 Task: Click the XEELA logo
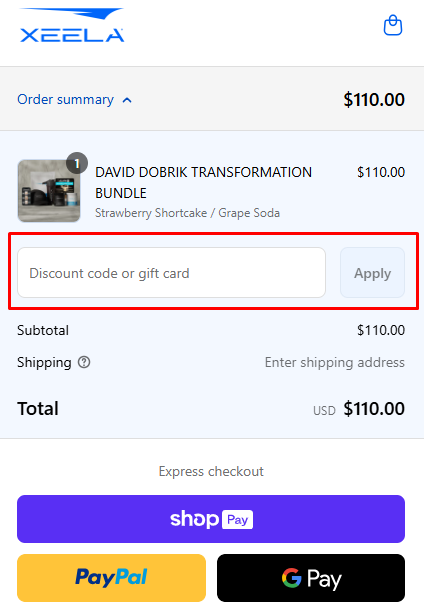coord(72,25)
